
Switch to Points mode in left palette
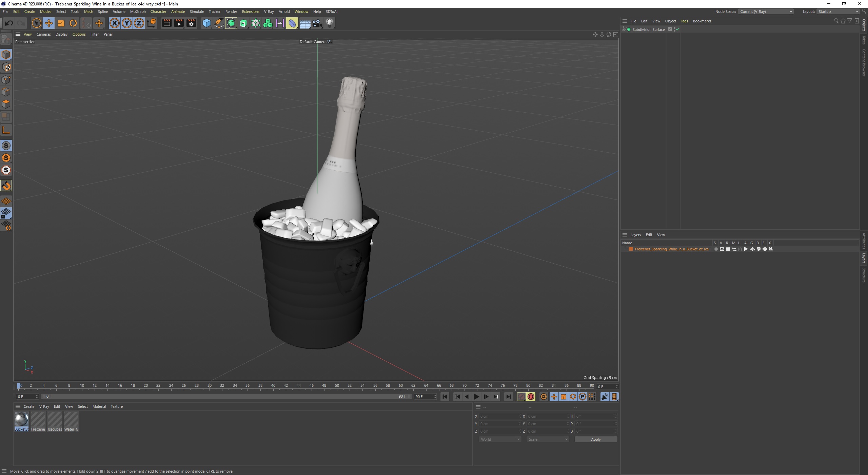6,79
